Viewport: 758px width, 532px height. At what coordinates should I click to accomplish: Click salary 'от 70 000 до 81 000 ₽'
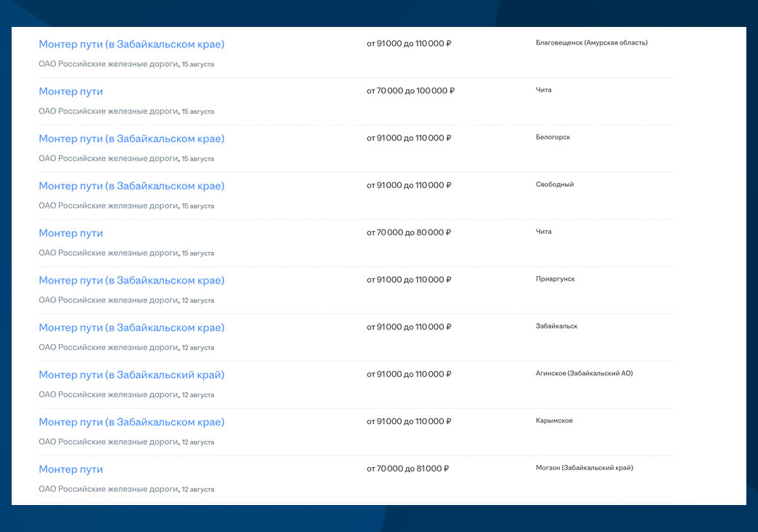pos(407,469)
